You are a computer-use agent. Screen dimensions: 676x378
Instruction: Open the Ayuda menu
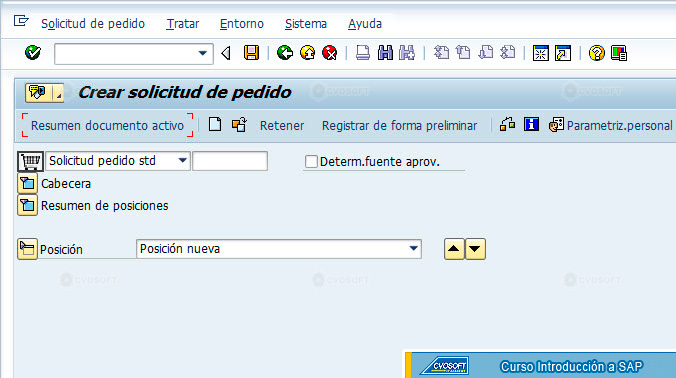coord(365,24)
